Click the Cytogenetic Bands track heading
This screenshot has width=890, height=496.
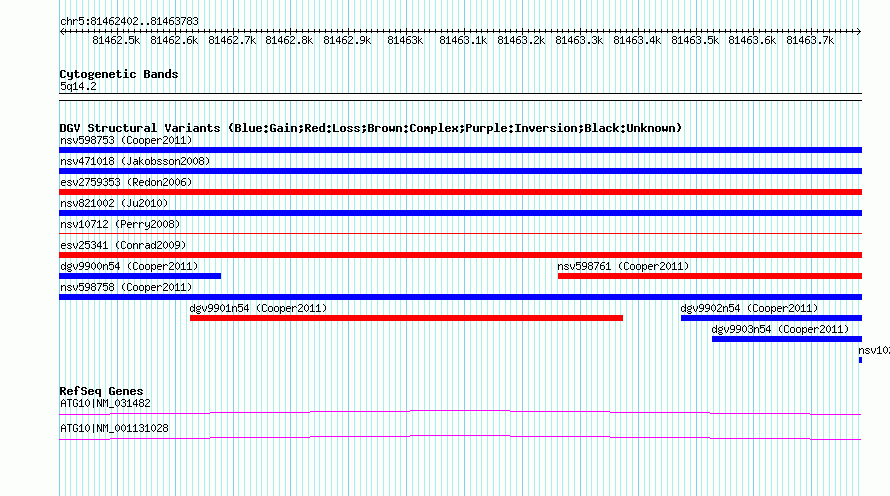tap(119, 74)
